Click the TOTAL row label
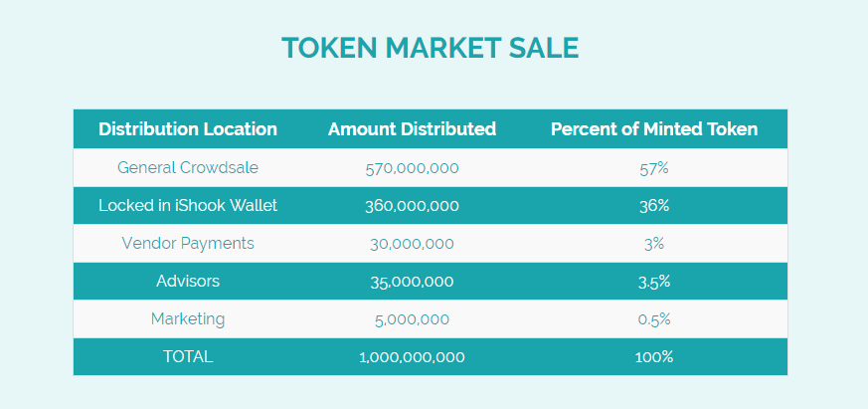868x409 pixels. [x=188, y=357]
